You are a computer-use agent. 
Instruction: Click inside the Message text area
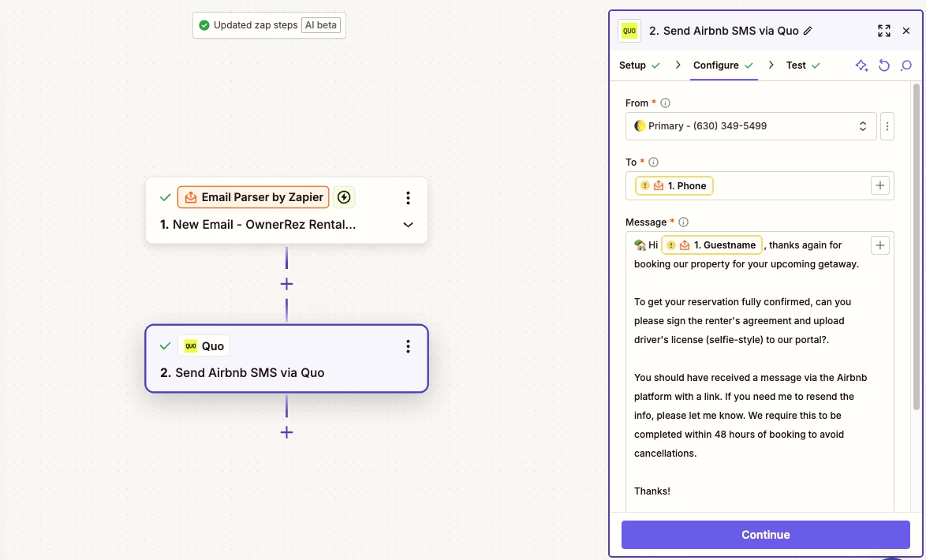pyautogui.click(x=760, y=372)
